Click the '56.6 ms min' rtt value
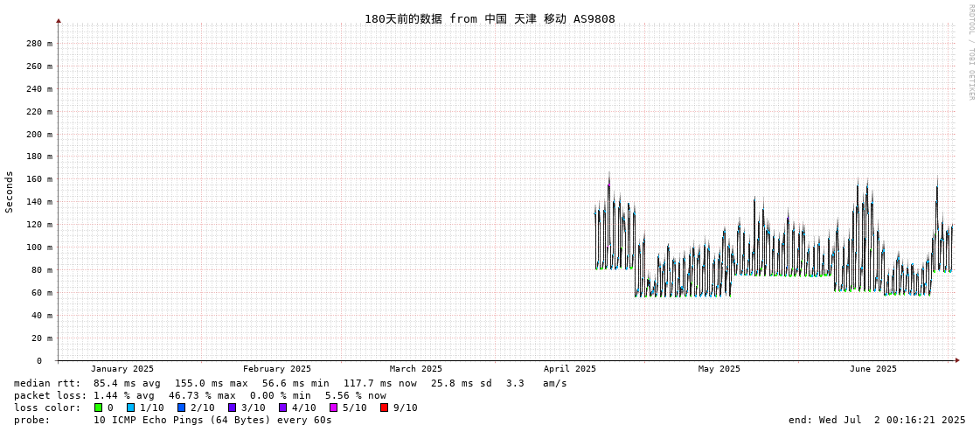Viewport: 980px width, 432px height. point(295,383)
